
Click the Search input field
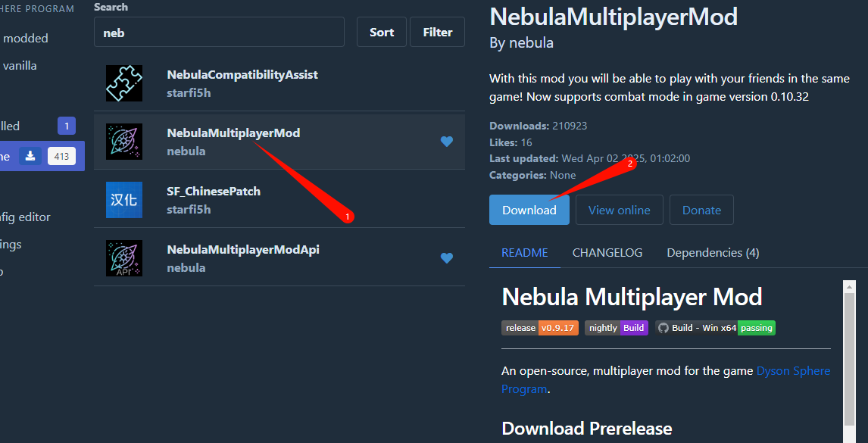(219, 32)
